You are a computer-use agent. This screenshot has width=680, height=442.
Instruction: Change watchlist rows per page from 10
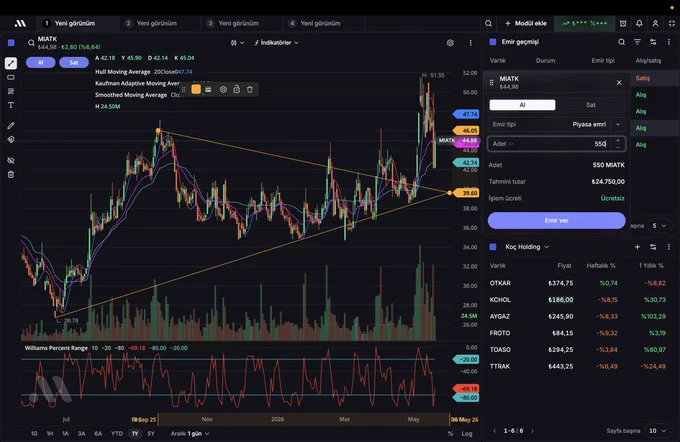click(x=657, y=431)
